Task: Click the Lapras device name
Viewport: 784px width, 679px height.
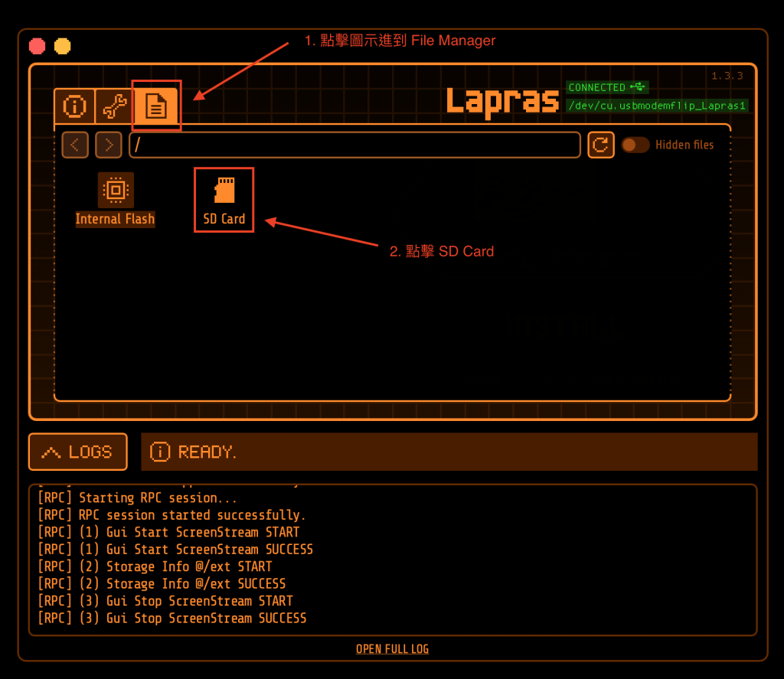Action: (502, 102)
